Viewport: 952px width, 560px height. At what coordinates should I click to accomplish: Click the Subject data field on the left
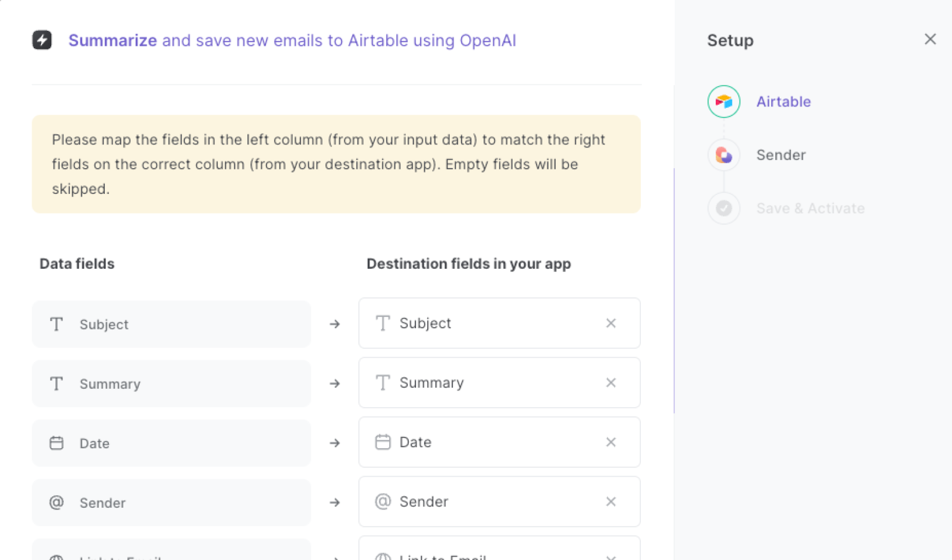coord(171,324)
